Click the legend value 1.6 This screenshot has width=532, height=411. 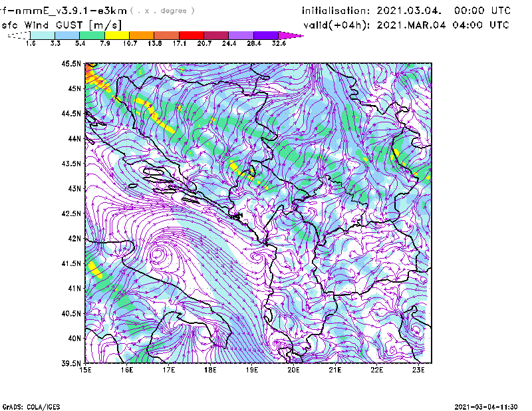[x=31, y=43]
